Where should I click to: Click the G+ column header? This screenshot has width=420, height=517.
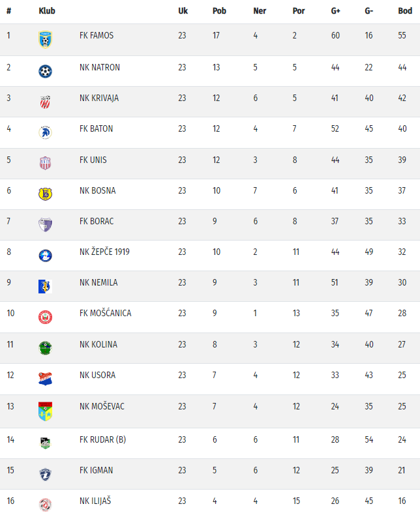point(336,11)
